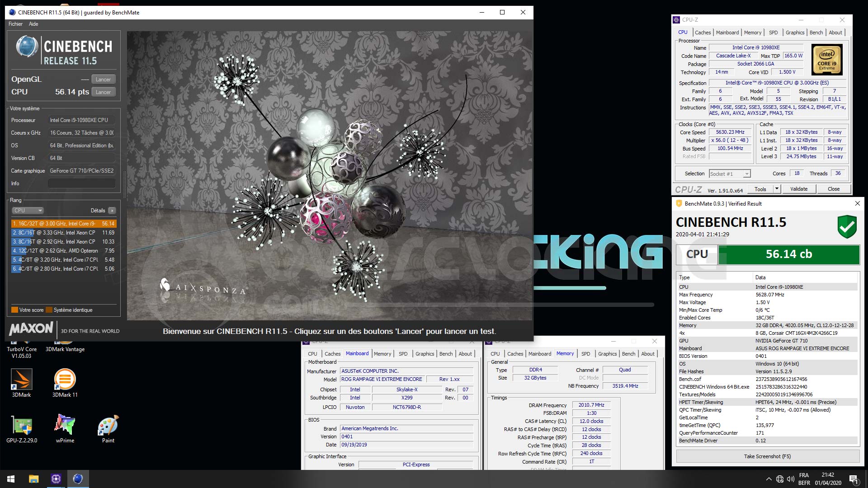Click Close button in CPU-Z

834,189
